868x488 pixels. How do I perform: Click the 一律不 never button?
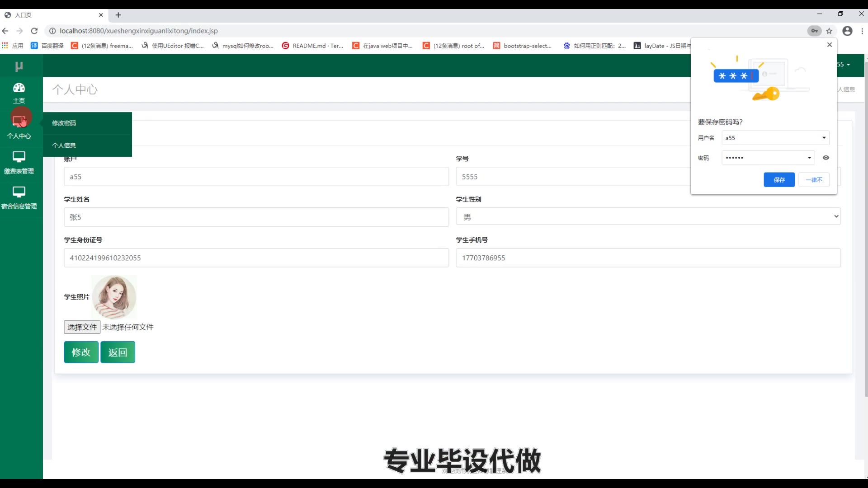(814, 180)
